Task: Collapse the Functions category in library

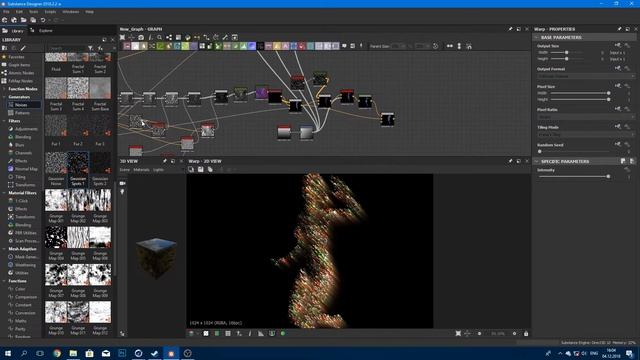Action: pyautogui.click(x=4, y=281)
